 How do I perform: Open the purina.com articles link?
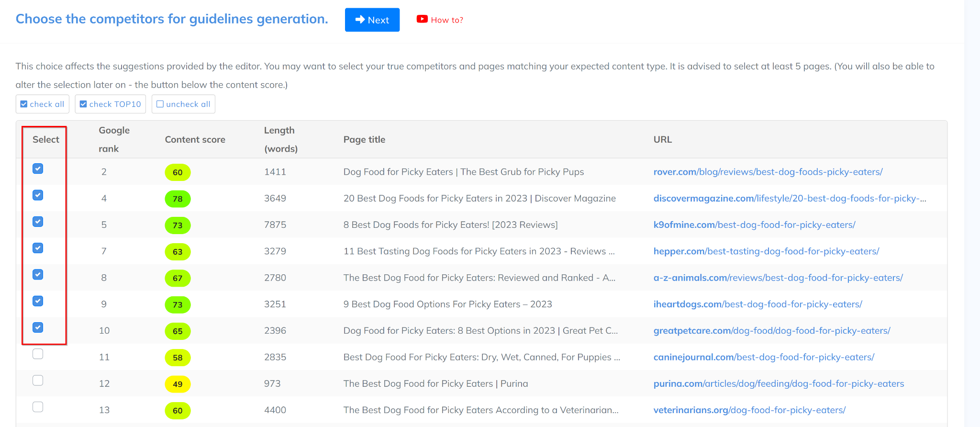coord(779,383)
